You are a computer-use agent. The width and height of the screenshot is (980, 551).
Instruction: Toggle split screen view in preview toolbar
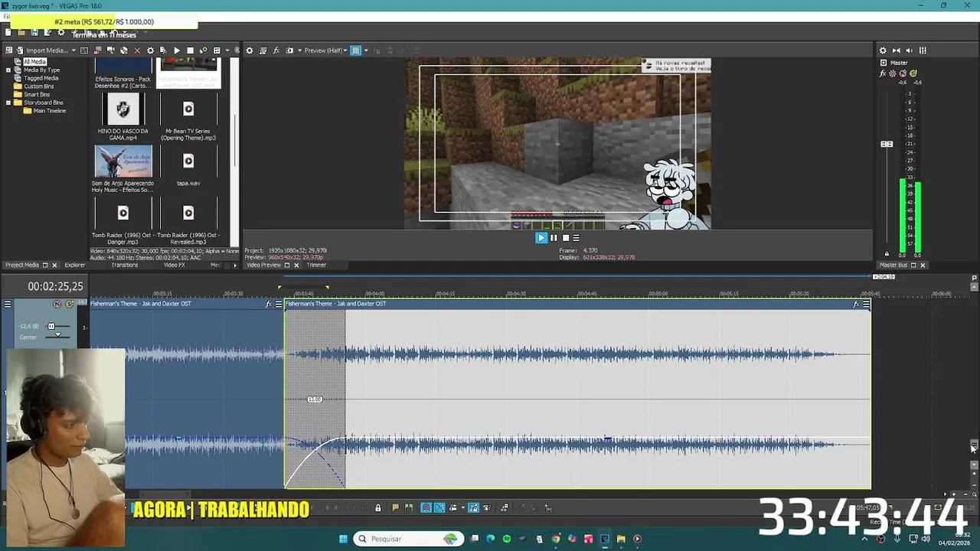289,51
